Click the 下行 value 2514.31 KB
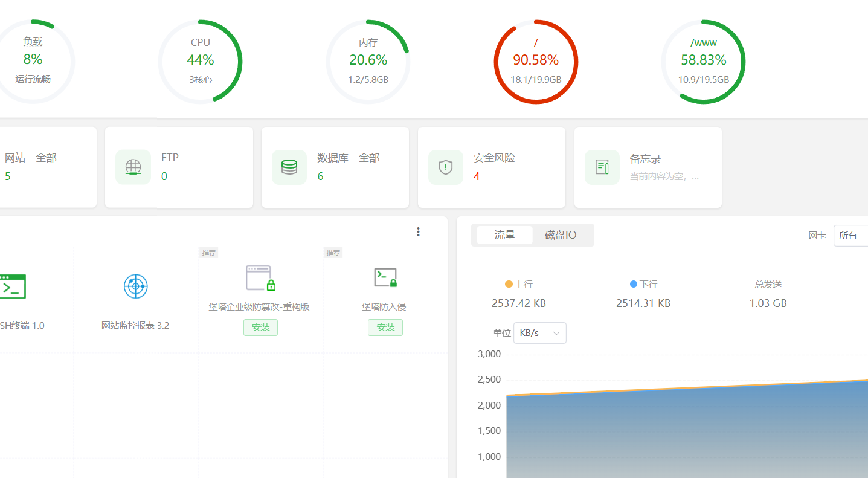The width and height of the screenshot is (868, 478). pos(643,303)
